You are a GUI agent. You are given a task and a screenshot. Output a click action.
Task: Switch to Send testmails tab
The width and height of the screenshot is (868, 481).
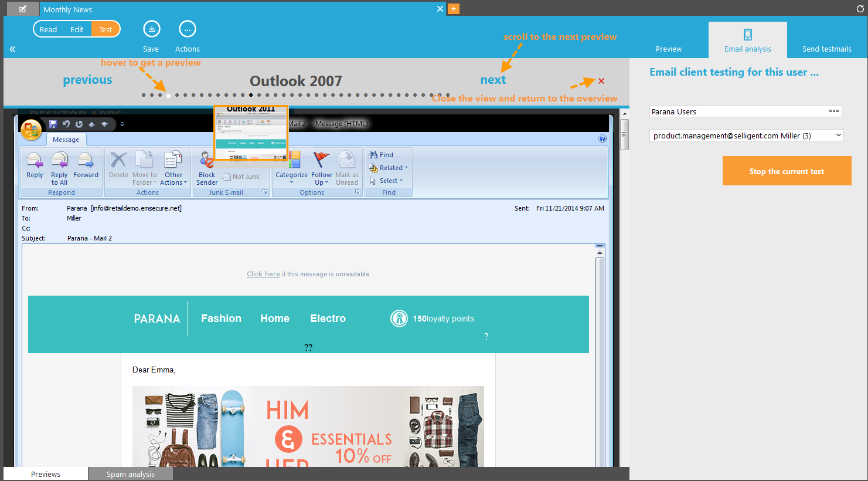[x=826, y=49]
